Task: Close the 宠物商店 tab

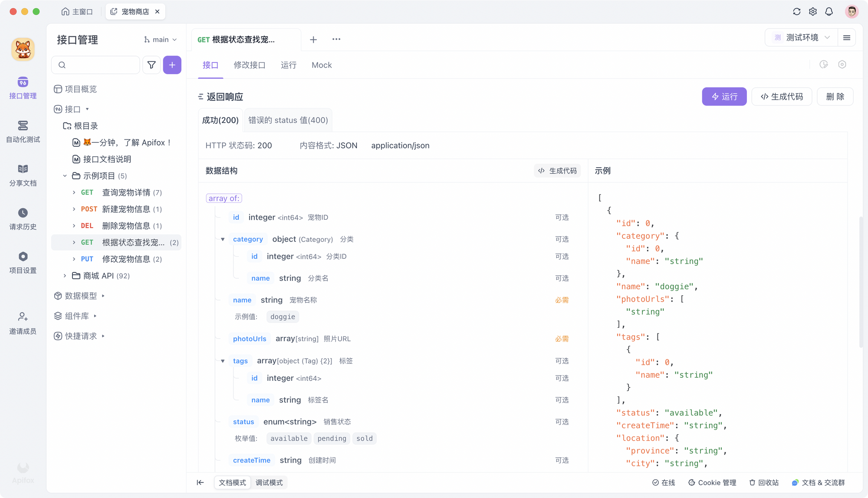Action: pos(157,12)
